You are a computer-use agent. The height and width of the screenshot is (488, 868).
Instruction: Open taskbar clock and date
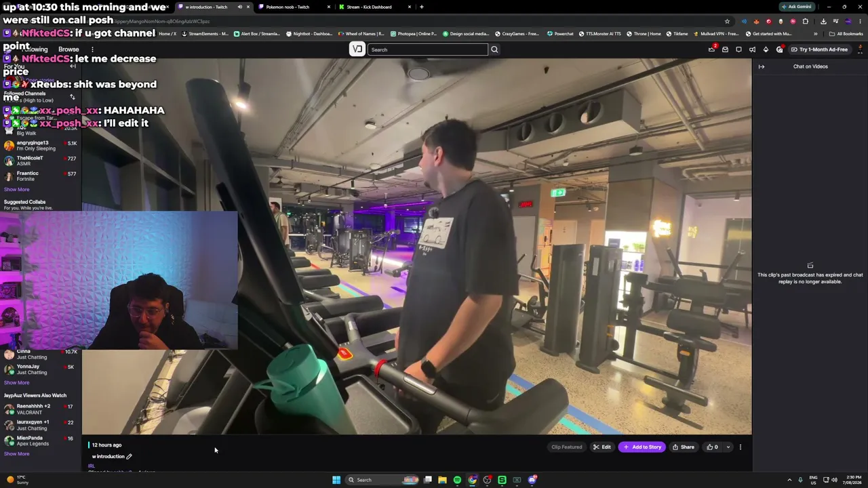854,480
